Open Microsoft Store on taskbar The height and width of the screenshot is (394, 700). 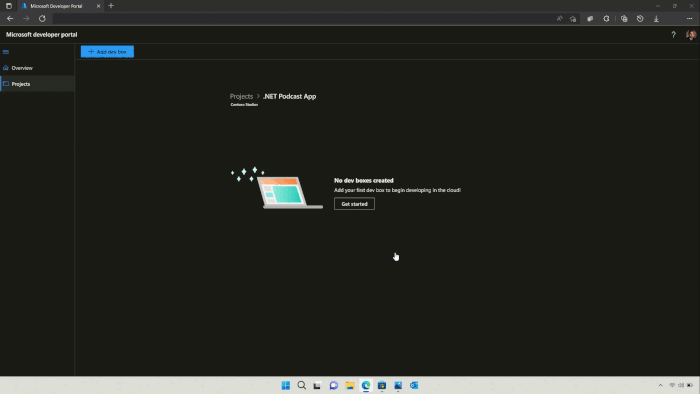pos(382,385)
